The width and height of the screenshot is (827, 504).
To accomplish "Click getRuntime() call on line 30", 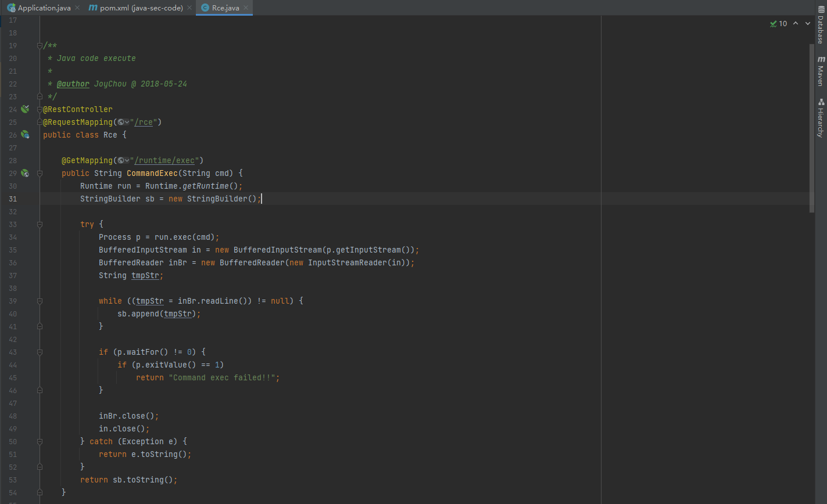I will click(210, 186).
